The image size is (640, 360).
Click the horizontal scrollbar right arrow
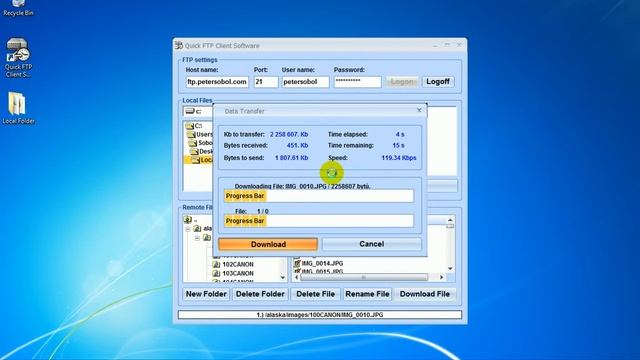[442, 278]
